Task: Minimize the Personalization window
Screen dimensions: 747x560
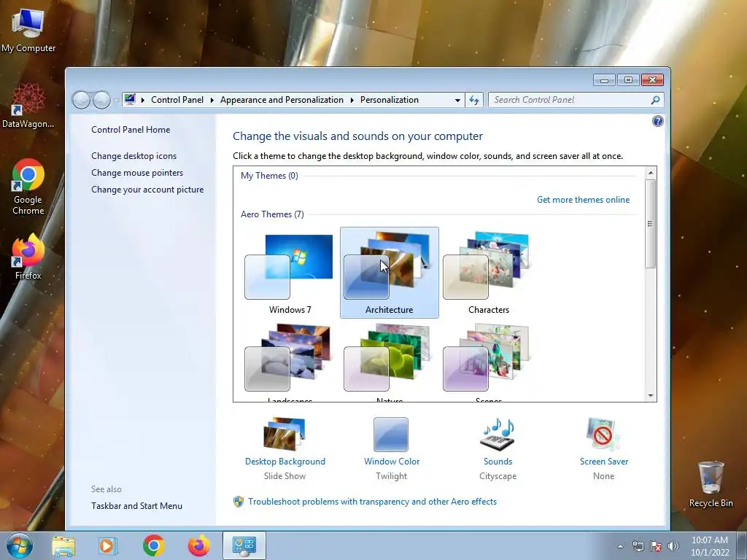Action: click(x=604, y=80)
